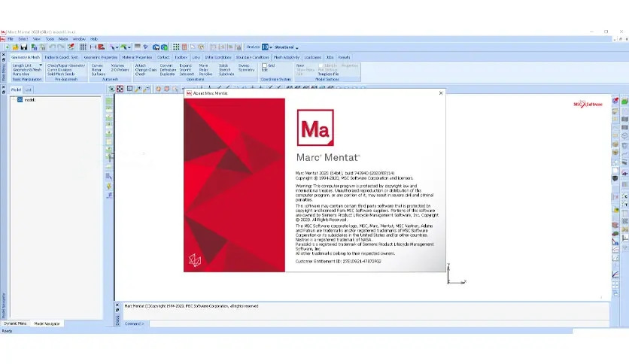This screenshot has width=629, height=364.
Task: Click the four-window layout icon in the right toolbar
Action: (x=615, y=284)
